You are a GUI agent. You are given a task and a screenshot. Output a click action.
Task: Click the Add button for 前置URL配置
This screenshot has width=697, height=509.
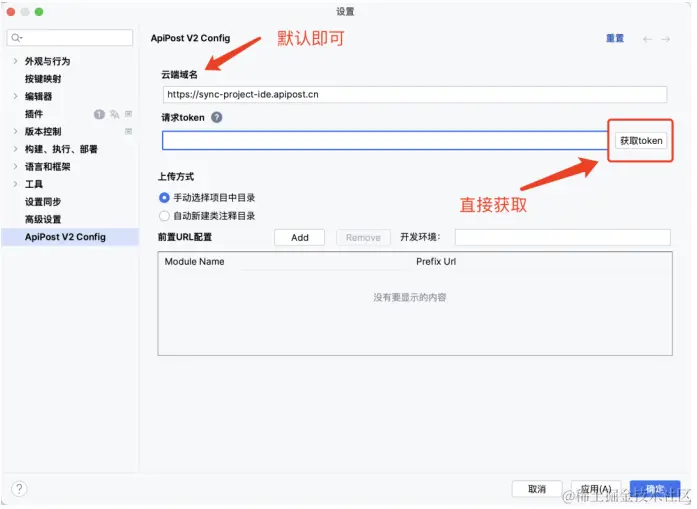[301, 239]
